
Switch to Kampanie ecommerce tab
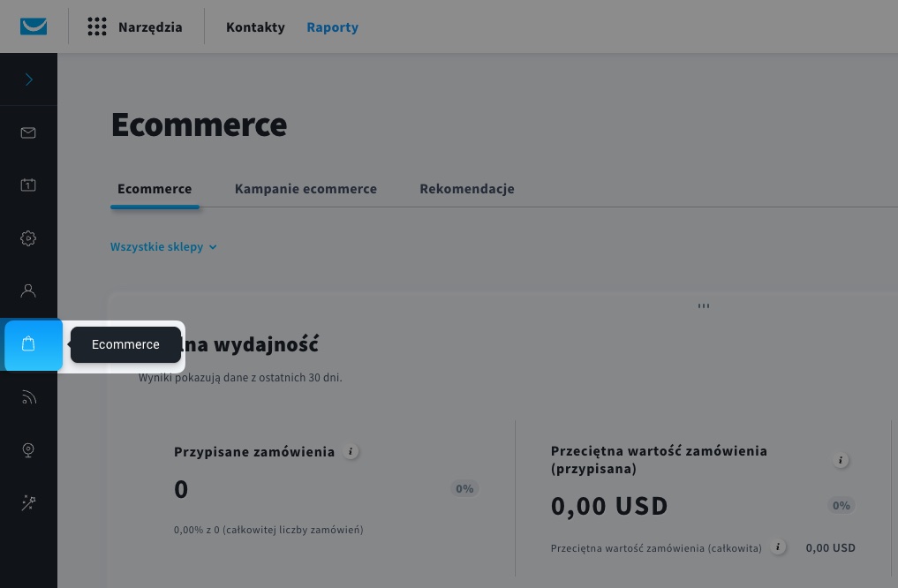tap(306, 189)
